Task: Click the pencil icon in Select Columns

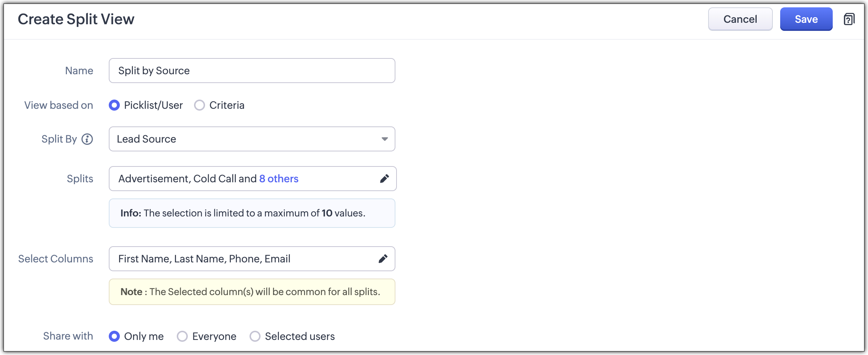Action: click(x=383, y=259)
